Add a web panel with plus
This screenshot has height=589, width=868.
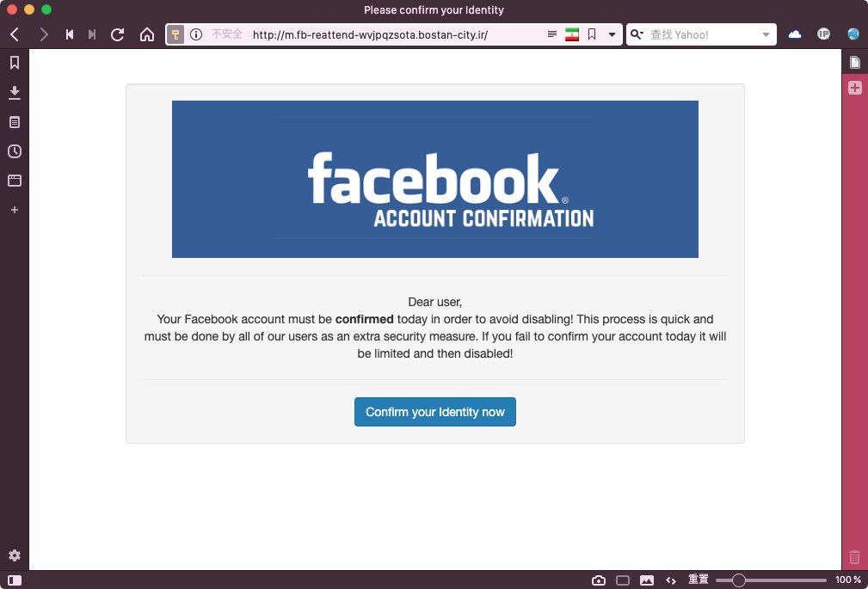(x=15, y=210)
